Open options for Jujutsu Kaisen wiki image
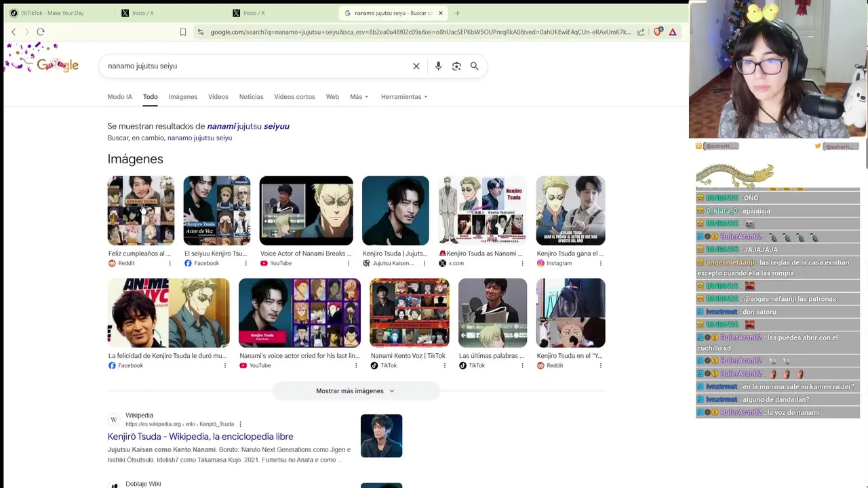Screen dimensions: 868x488 pyautogui.click(x=425, y=263)
